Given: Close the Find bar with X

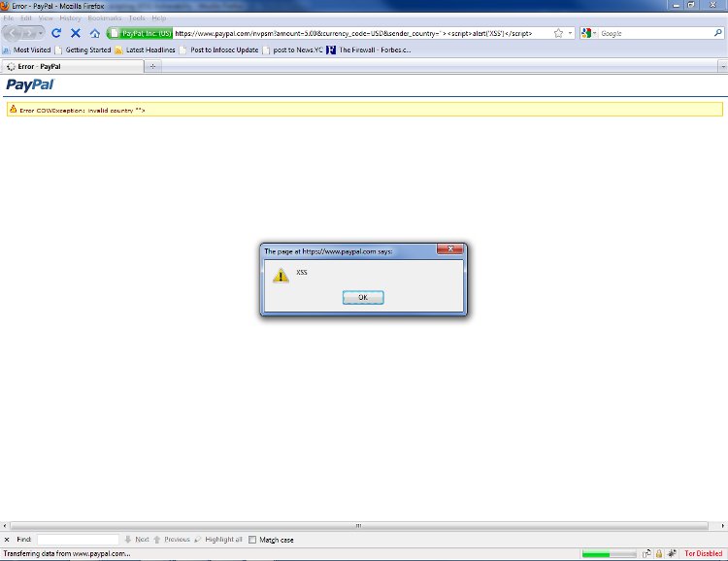Looking at the screenshot, I should (7, 540).
